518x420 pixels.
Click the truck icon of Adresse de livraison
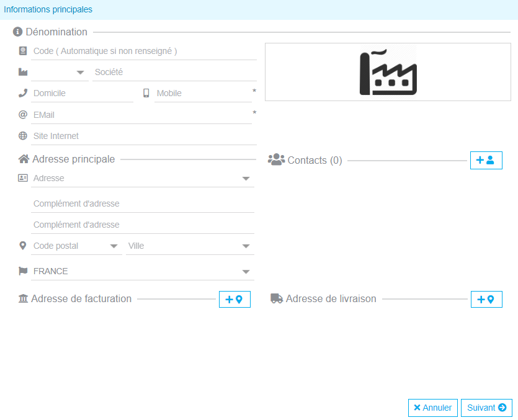[x=277, y=298]
